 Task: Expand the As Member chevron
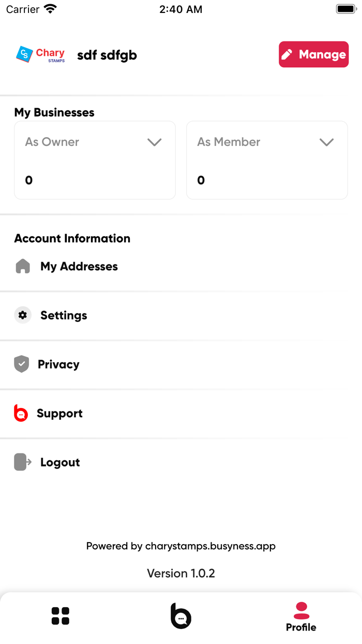(326, 142)
